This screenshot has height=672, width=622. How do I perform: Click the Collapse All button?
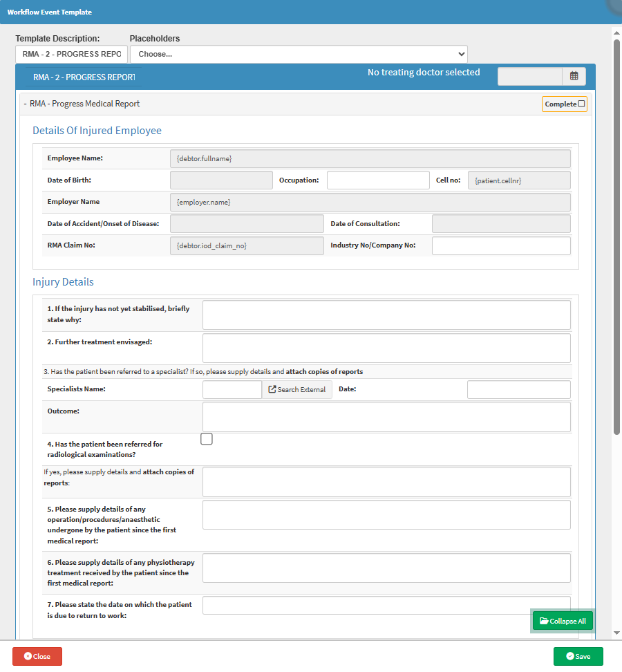[563, 621]
